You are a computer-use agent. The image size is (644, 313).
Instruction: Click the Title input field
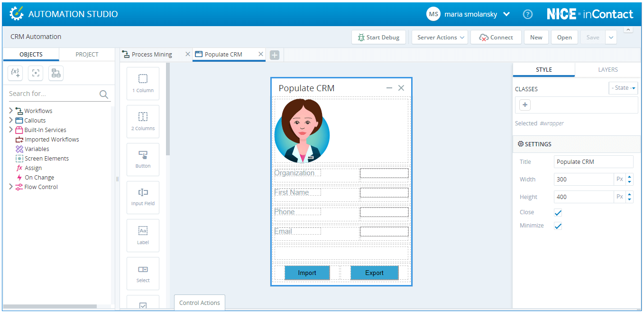[593, 162]
